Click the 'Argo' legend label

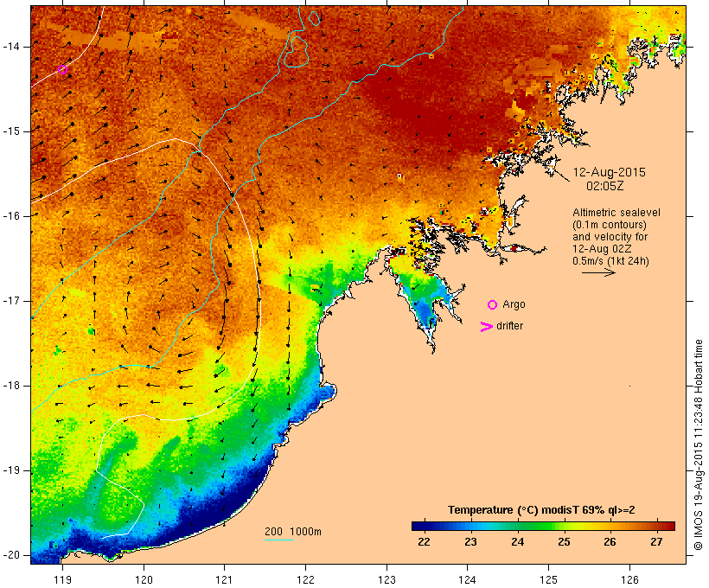(514, 304)
